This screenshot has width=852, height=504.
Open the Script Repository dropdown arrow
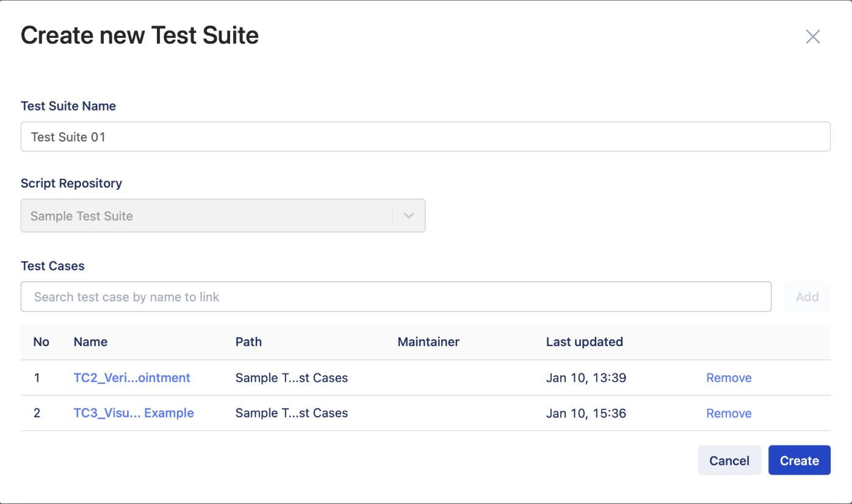point(409,215)
